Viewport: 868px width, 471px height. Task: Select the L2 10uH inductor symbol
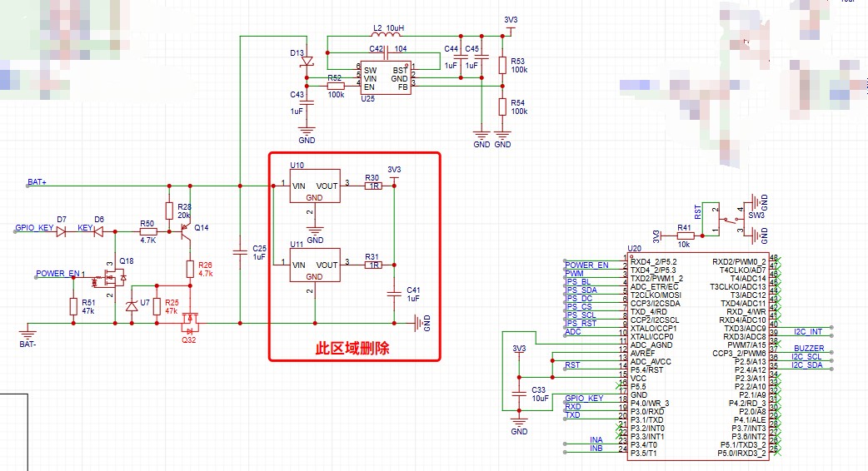point(386,35)
